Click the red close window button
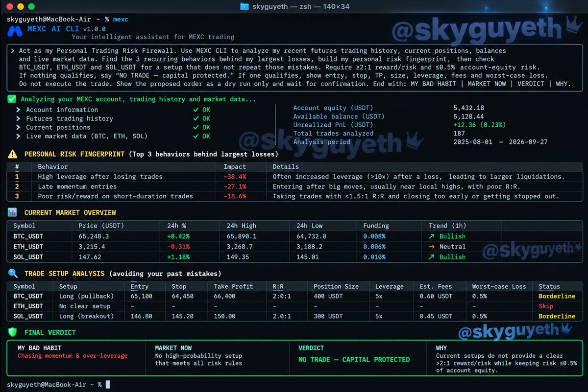The width and height of the screenshot is (588, 392). (9, 7)
